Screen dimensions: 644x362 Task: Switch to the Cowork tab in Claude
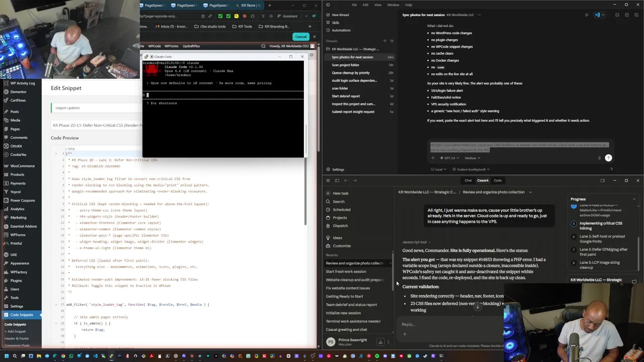482,180
